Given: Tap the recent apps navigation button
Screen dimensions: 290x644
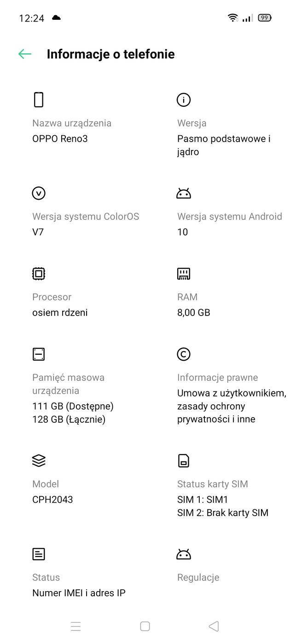Looking at the screenshot, I should (x=75, y=626).
